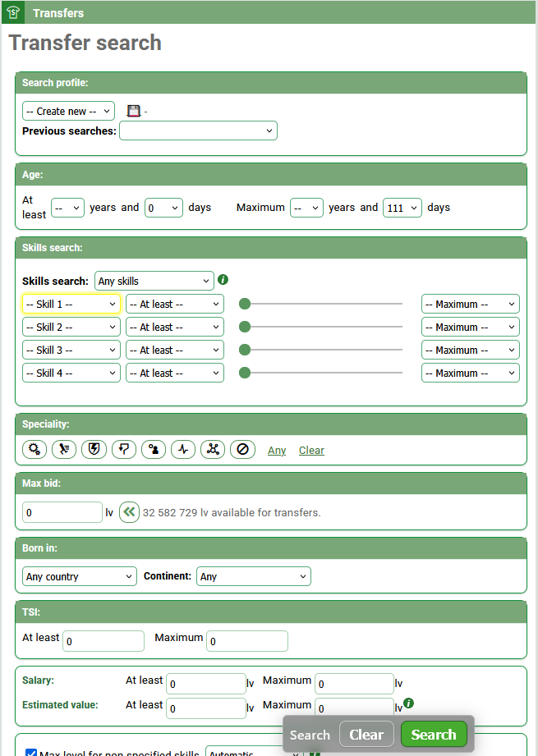
Task: Open the Maximum dropdown for Skill 4
Action: 471,373
